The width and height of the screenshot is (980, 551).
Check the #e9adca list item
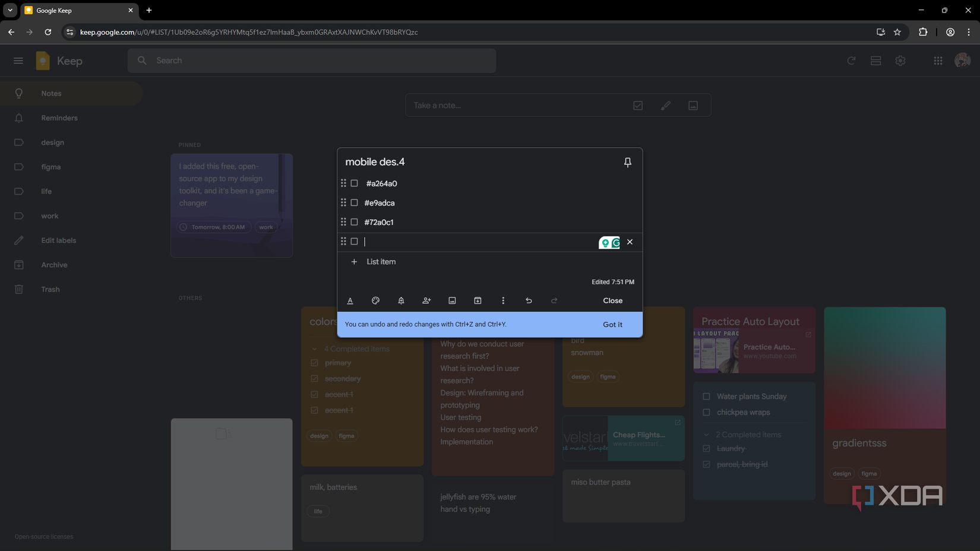354,202
